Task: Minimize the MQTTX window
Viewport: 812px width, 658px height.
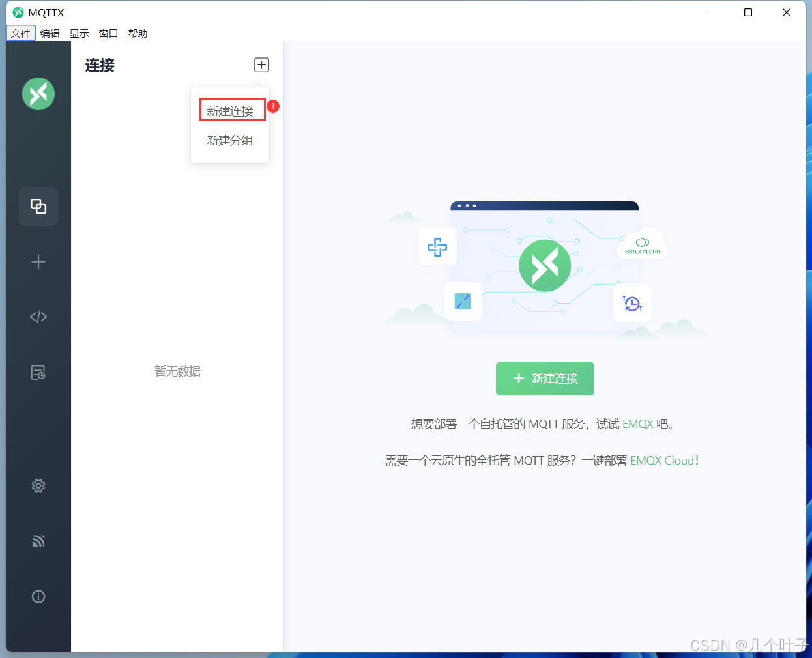Action: pyautogui.click(x=710, y=12)
